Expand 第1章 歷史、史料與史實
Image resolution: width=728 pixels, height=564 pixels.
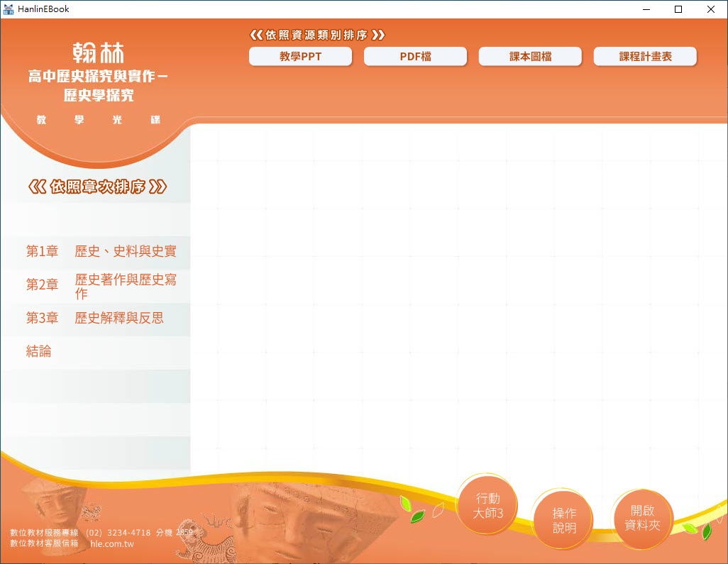101,251
